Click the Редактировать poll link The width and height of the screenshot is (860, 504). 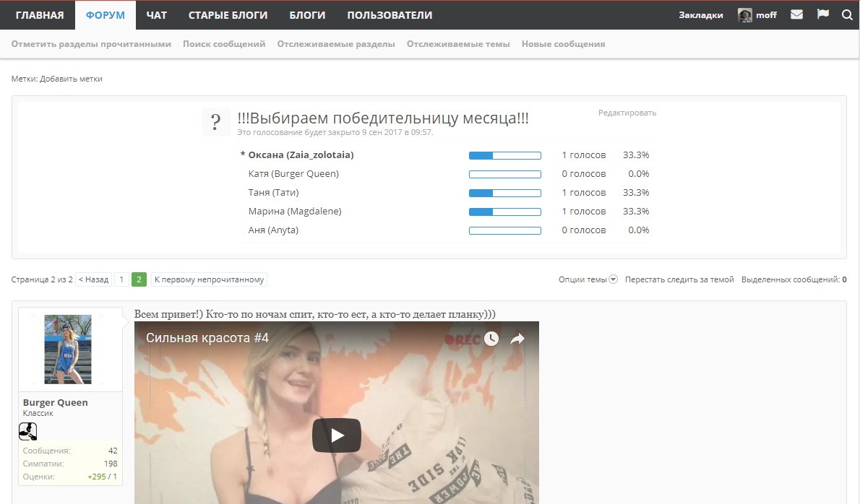[x=627, y=113]
